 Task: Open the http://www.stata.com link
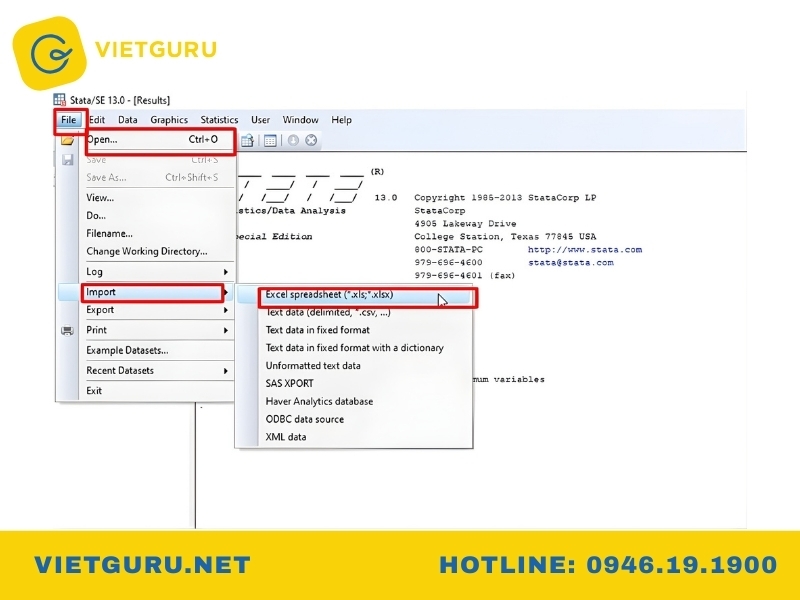pyautogui.click(x=585, y=249)
